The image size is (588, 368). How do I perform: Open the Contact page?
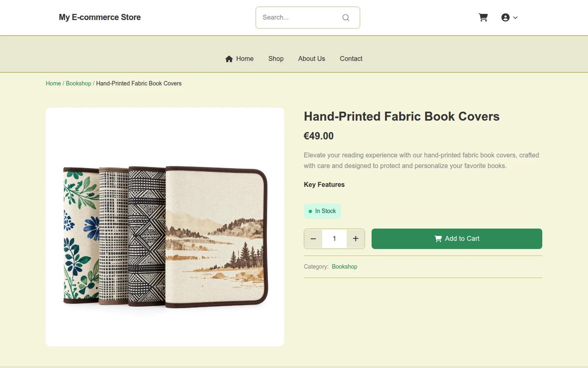[x=351, y=58]
